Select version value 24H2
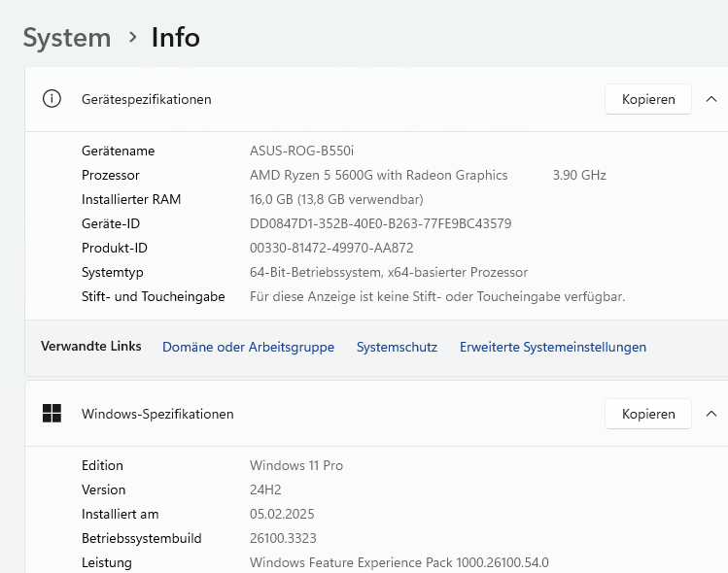The width and height of the screenshot is (728, 573). point(265,489)
